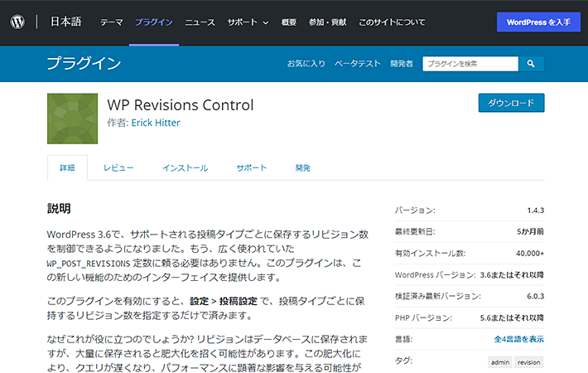The width and height of the screenshot is (588, 373).
Task: Click the magnifier search button
Action: click(531, 64)
